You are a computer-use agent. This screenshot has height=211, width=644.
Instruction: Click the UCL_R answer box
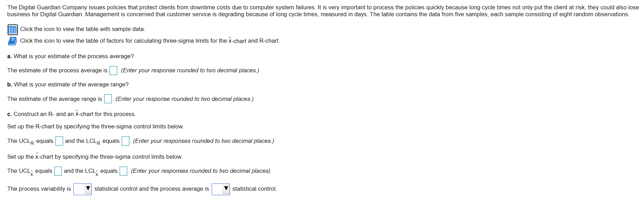tap(59, 141)
